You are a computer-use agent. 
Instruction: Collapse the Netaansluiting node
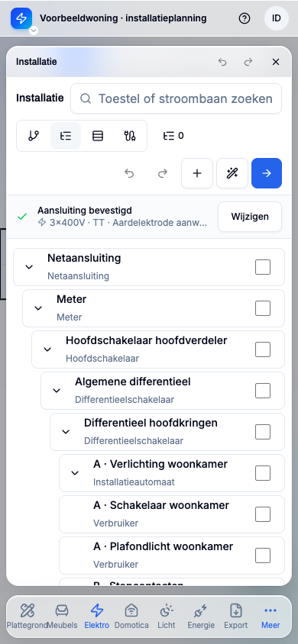(x=29, y=267)
